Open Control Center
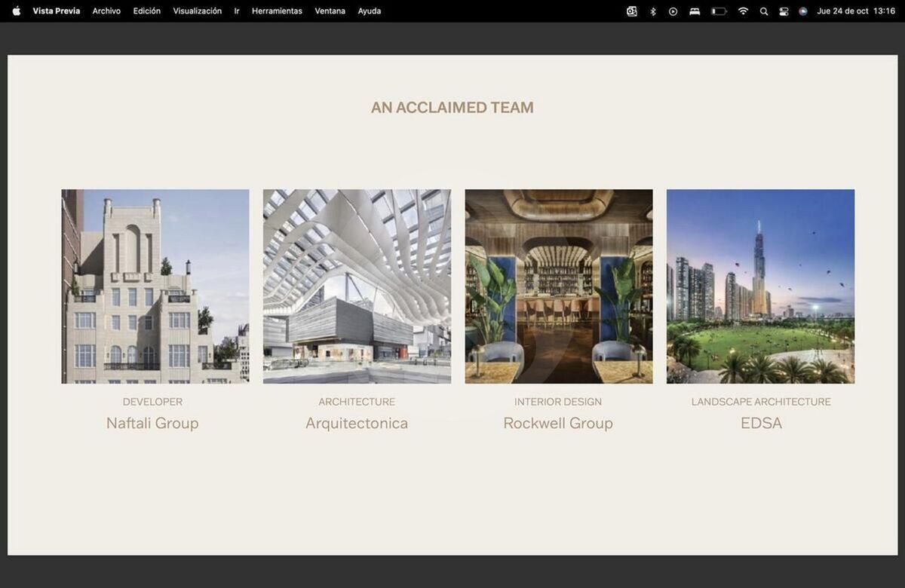 [x=784, y=11]
